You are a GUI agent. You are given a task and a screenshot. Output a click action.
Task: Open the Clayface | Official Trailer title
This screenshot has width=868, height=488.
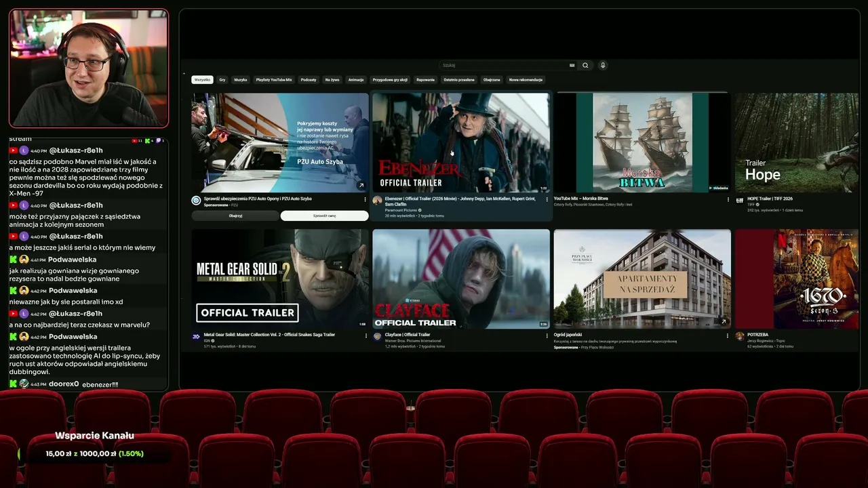pos(408,334)
